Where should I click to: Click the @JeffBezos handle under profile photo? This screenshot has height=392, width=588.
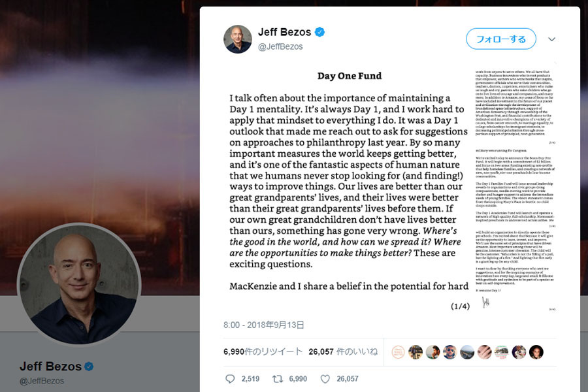tap(42, 380)
